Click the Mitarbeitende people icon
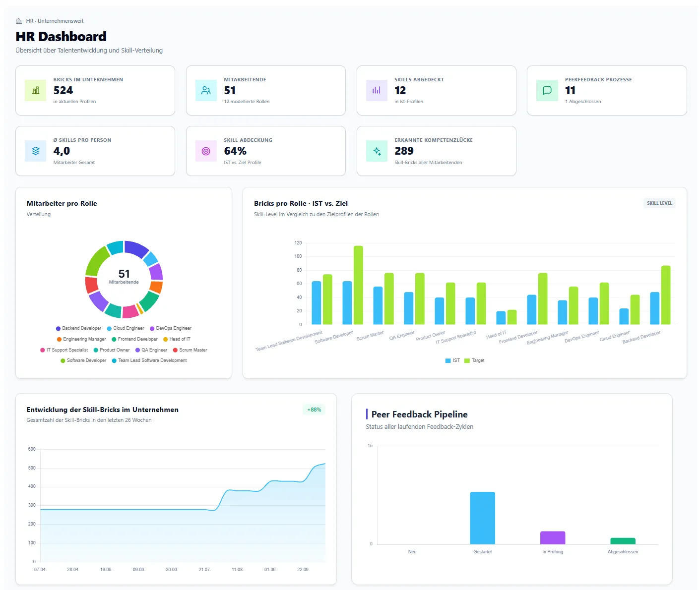 coord(206,90)
